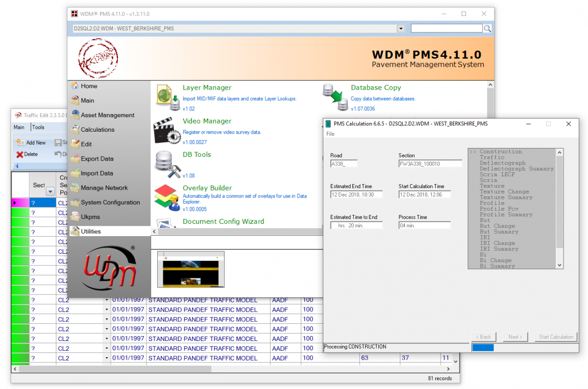Image resolution: width=588 pixels, height=389 pixels.
Task: Switch to the Tools tab in Traffic Edit
Action: (38, 127)
